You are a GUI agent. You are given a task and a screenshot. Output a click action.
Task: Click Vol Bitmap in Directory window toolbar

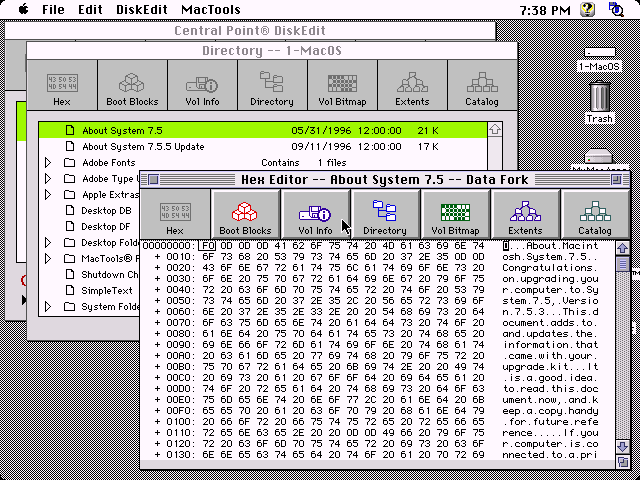342,85
